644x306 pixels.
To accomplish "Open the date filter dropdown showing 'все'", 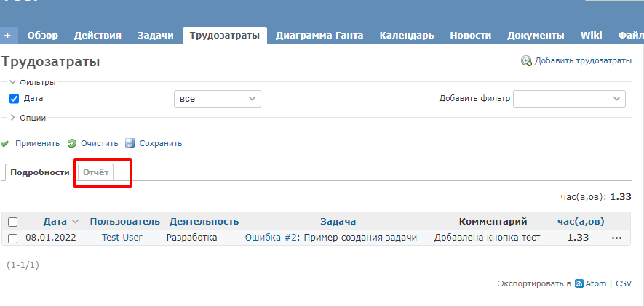I will pos(217,99).
